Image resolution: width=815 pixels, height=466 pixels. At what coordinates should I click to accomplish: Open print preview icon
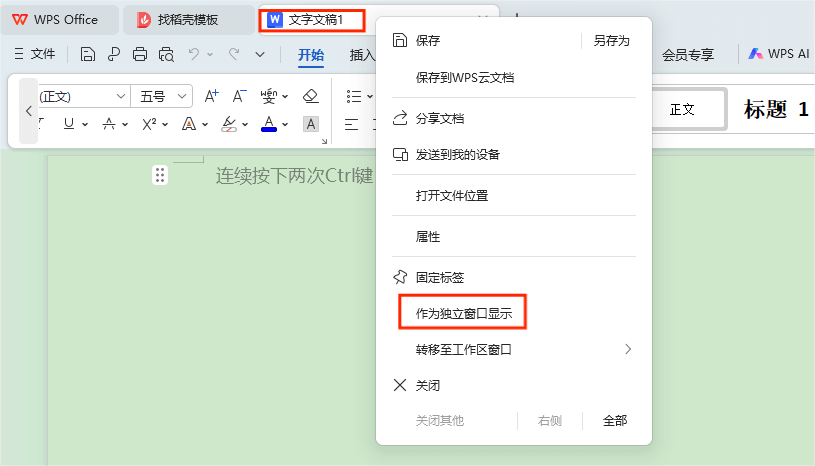click(x=166, y=54)
